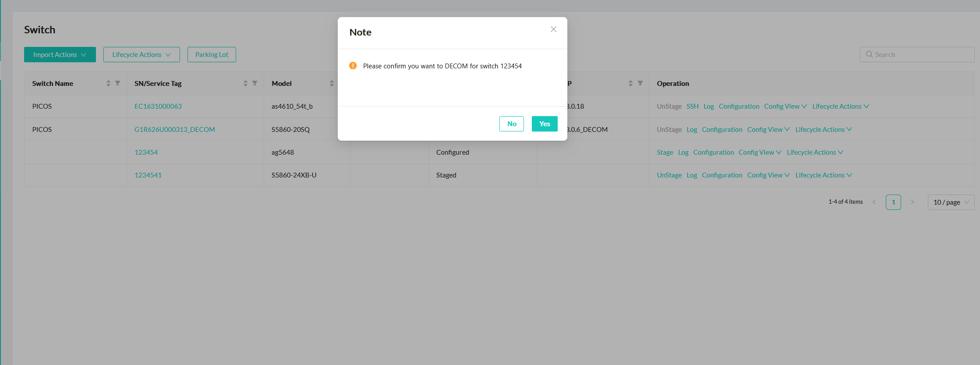
Task: Open filter icon for SN/Service Tag column
Action: point(255,83)
